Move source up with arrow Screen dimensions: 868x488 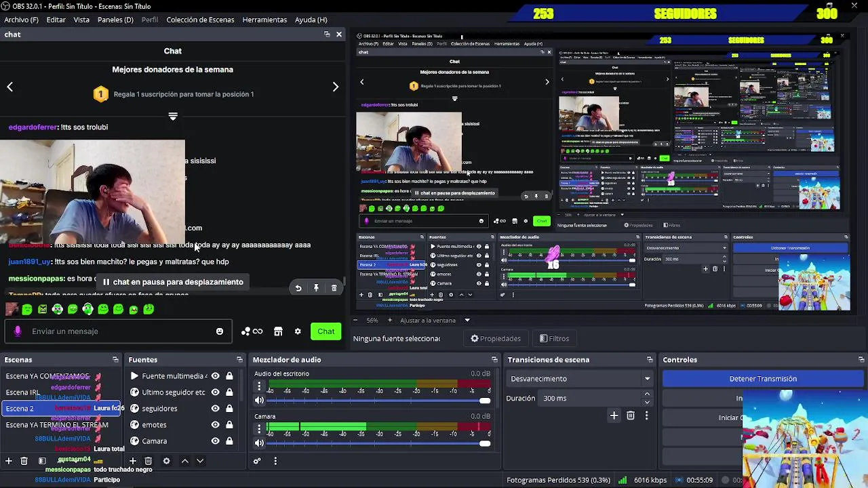pyautogui.click(x=184, y=461)
